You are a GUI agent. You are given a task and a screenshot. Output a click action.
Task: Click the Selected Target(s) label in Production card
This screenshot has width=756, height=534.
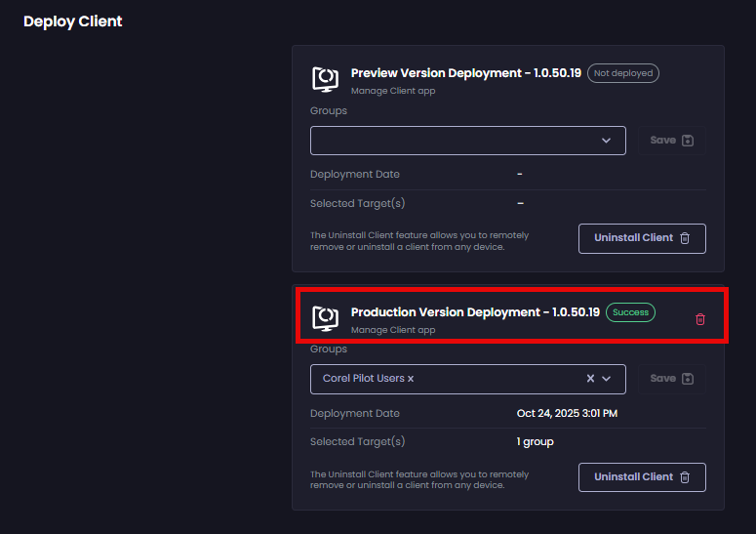[x=357, y=442]
